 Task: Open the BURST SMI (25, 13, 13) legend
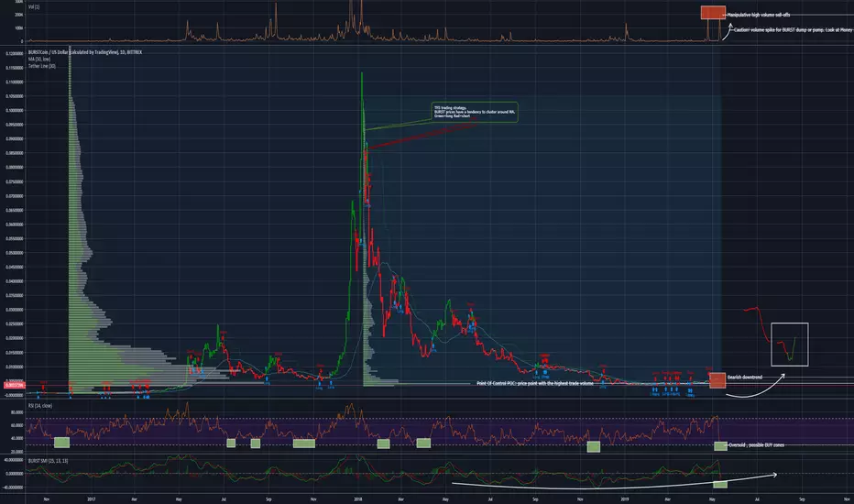[48, 461]
